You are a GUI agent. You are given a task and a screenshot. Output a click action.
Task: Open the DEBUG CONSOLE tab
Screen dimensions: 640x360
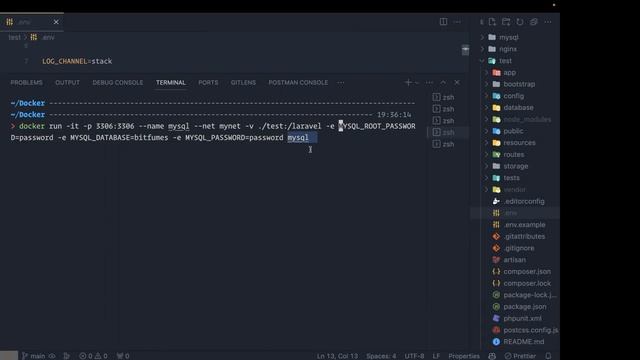[118, 82]
